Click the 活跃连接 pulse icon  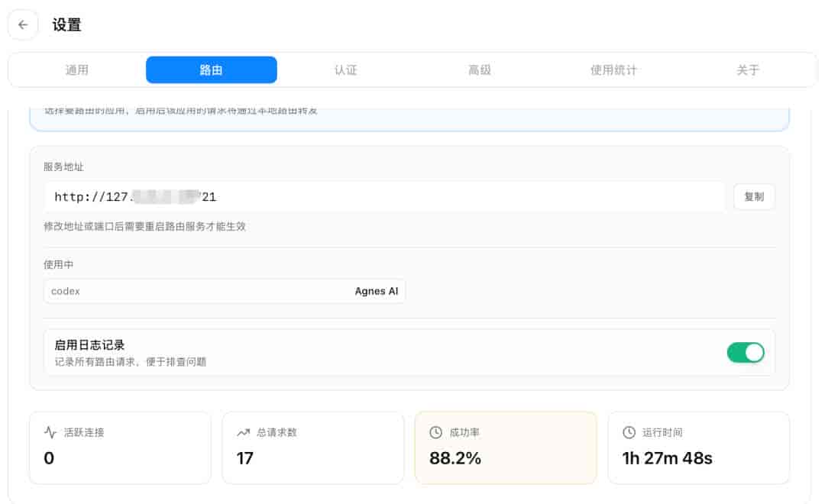point(50,432)
